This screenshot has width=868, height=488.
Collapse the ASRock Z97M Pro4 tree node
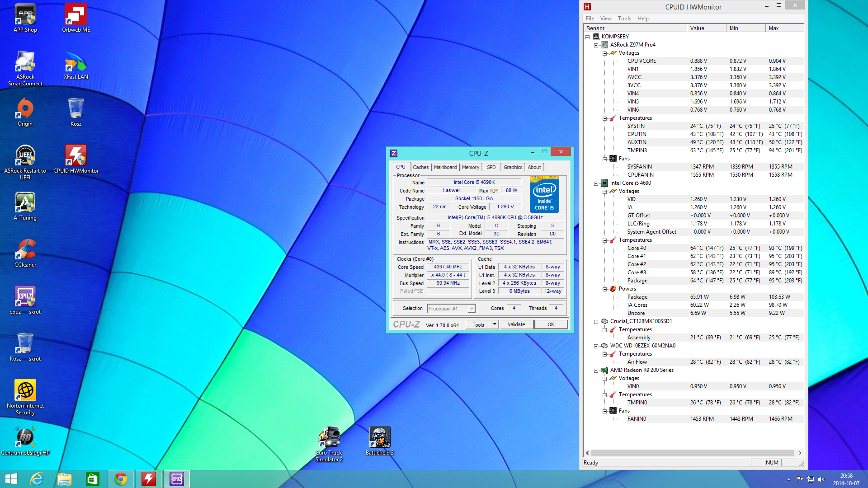pyautogui.click(x=596, y=45)
